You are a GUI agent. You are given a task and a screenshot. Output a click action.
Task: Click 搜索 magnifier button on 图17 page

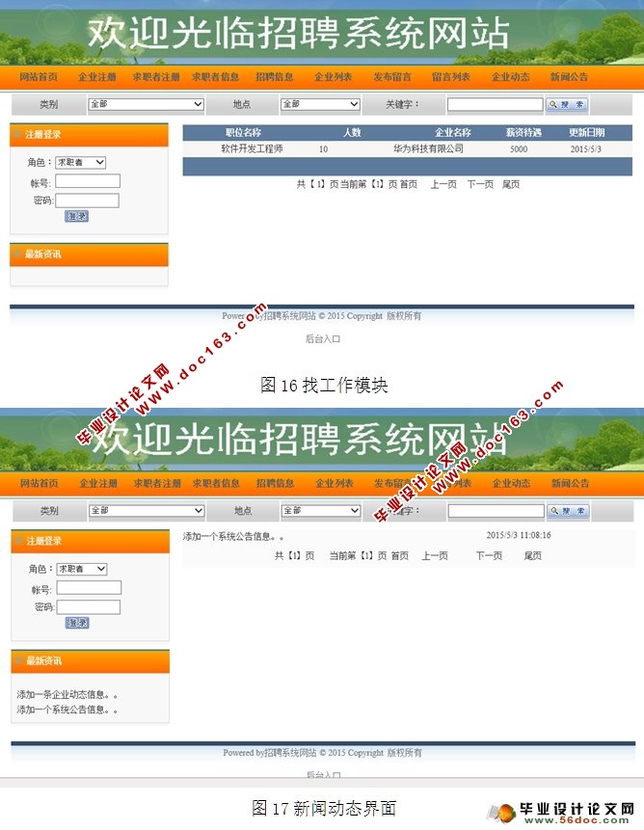coord(568,511)
